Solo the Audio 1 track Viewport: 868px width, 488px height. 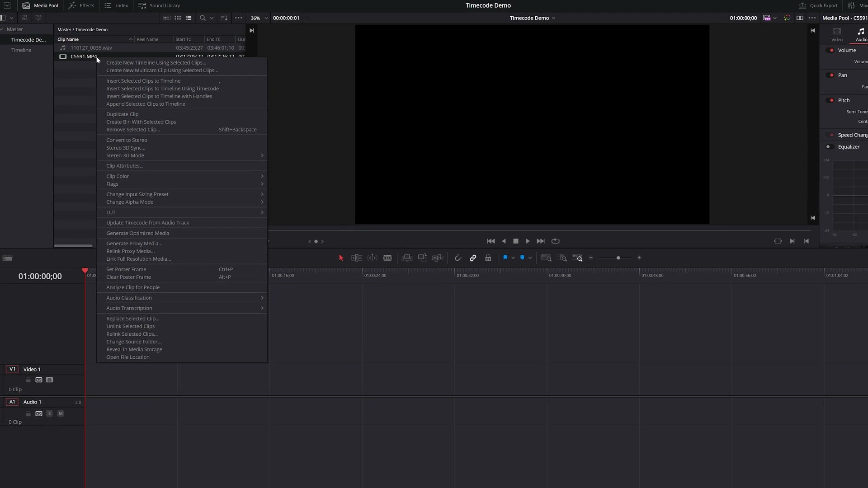(x=50, y=413)
